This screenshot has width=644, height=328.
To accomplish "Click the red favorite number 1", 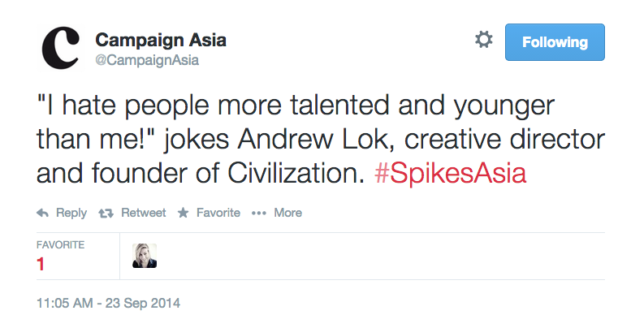I will (x=41, y=264).
